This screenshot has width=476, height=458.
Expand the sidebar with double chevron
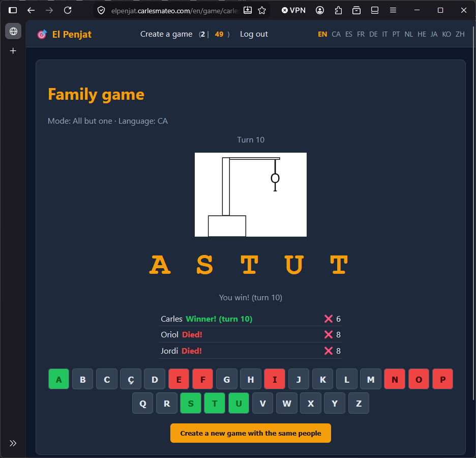pos(13,443)
